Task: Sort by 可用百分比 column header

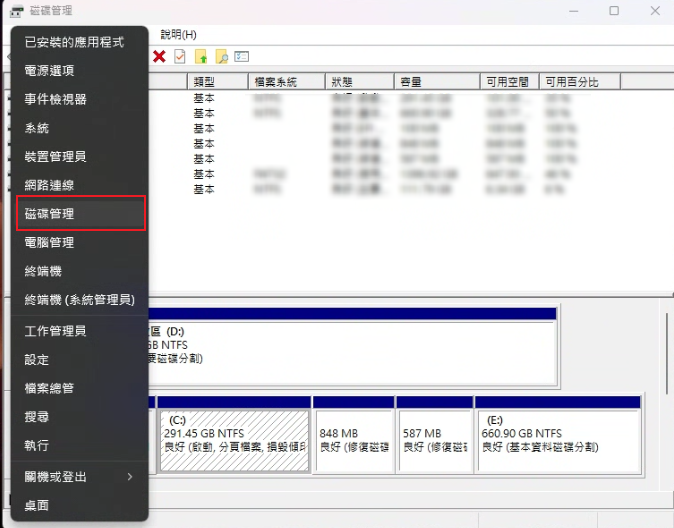Action: coord(571,81)
